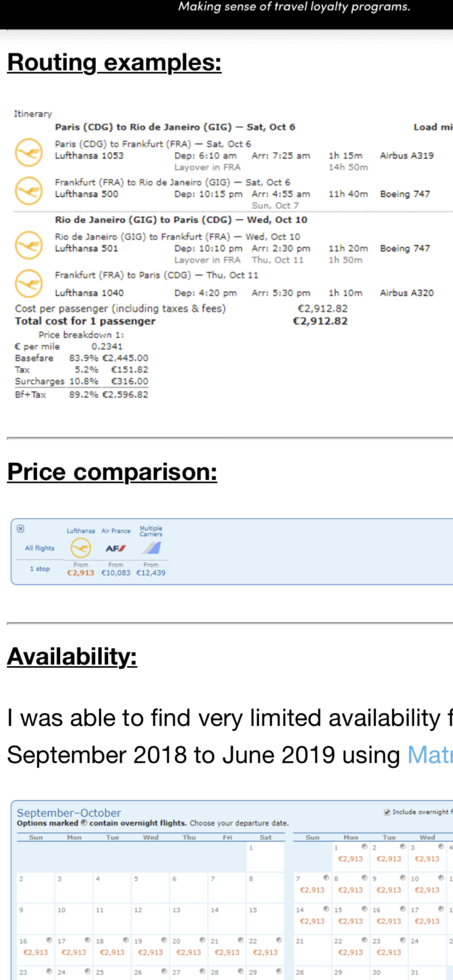Pick the €2,913 fare on October 23
The height and width of the screenshot is (980, 453).
389,952
